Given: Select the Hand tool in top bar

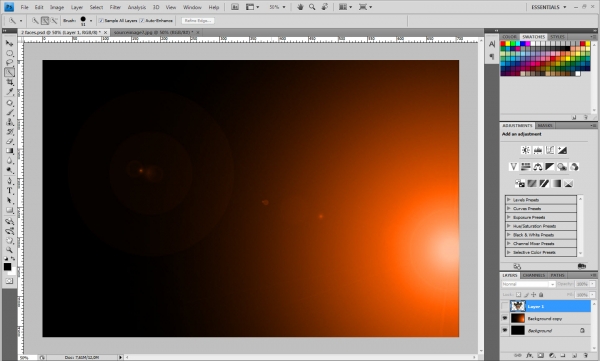Looking at the screenshot, I should 300,7.
